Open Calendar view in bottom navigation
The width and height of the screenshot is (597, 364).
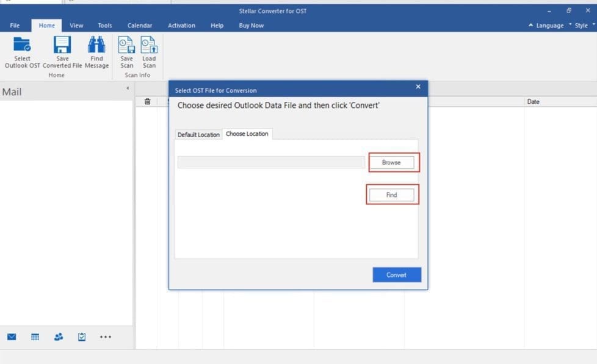coord(35,337)
